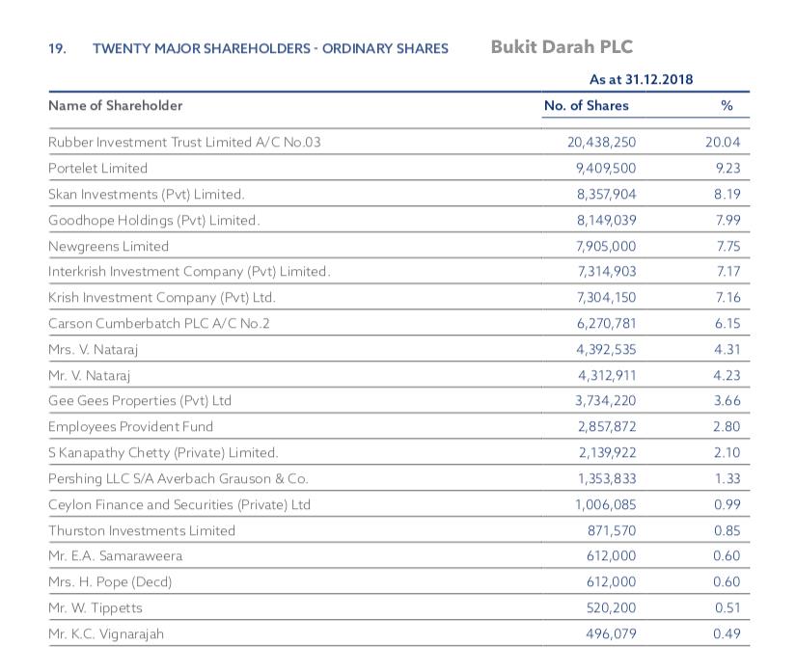Click the percentage value 3.66

[727, 401]
